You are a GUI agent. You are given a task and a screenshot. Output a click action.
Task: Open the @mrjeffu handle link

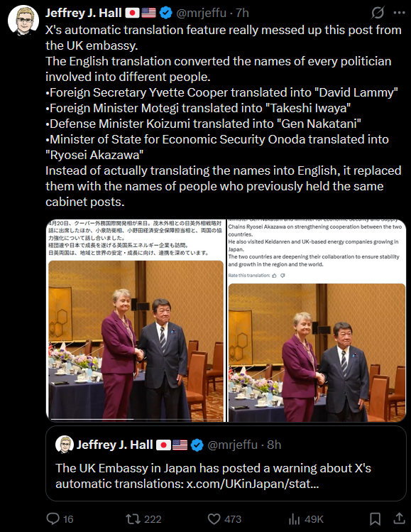tap(201, 13)
